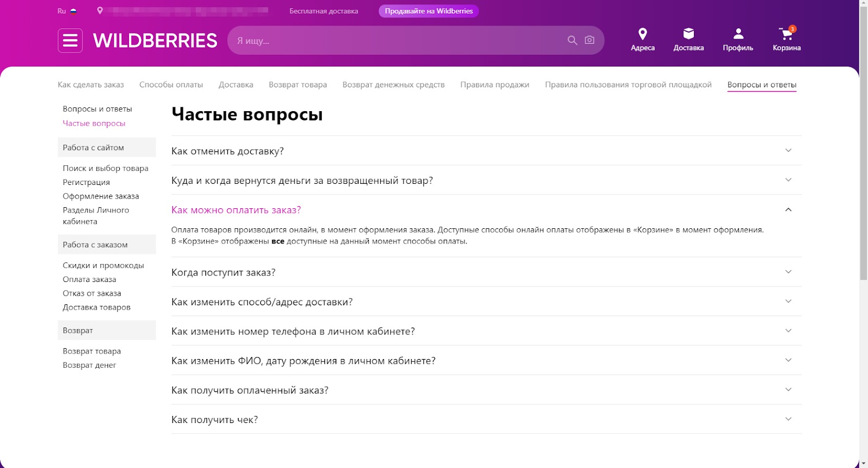Open sidebar link Разделы Личного кабинета
868x468 pixels.
click(96, 216)
